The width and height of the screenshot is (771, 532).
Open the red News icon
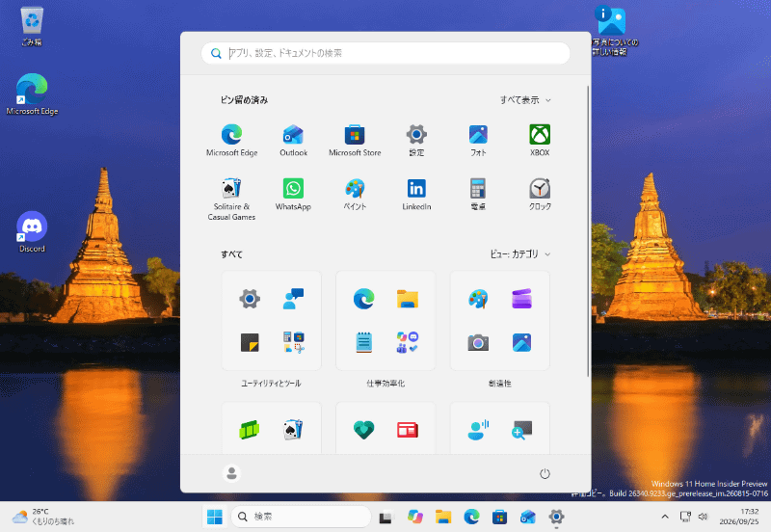coord(408,430)
